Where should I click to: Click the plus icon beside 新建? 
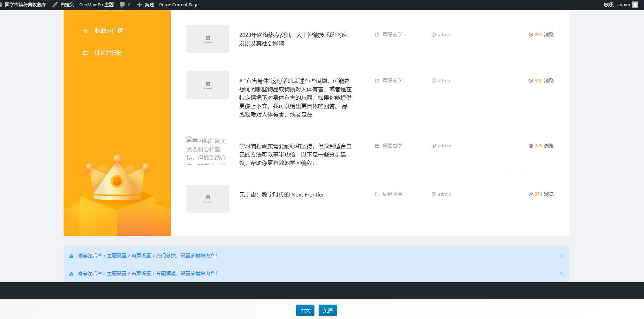click(x=139, y=5)
